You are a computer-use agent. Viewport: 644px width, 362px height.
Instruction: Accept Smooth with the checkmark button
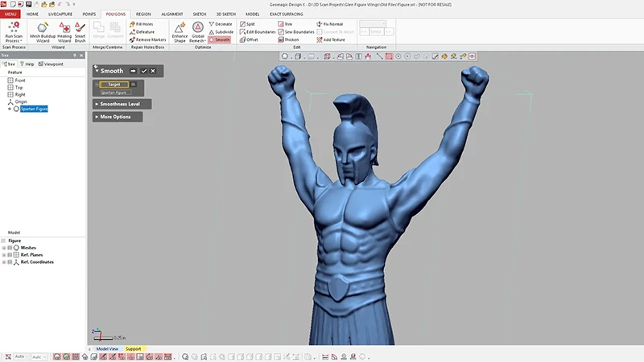coord(143,71)
